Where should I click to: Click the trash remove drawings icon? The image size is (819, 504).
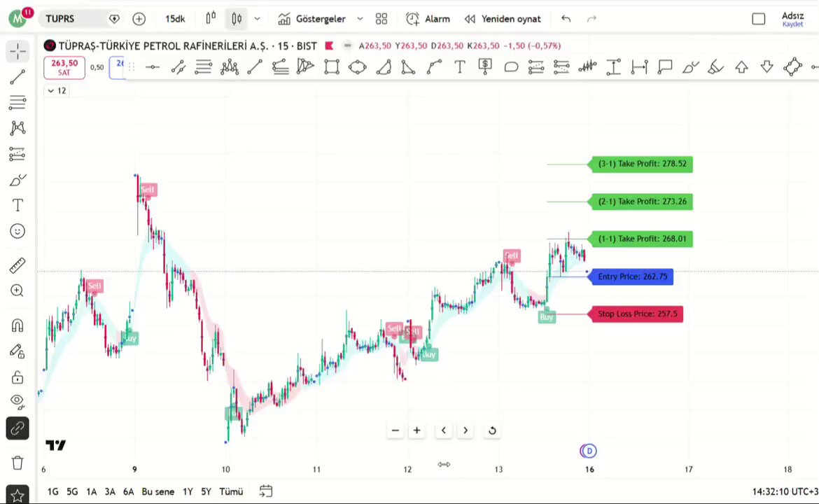tap(17, 463)
